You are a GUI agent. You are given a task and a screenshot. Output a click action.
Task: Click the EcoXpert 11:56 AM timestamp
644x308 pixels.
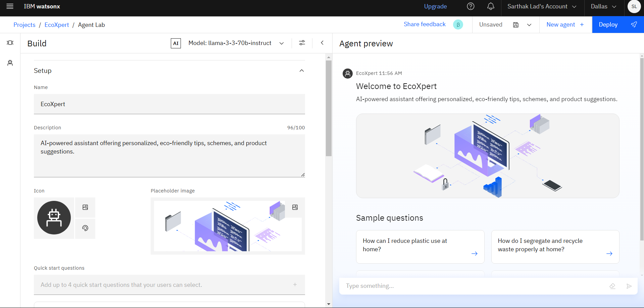379,73
